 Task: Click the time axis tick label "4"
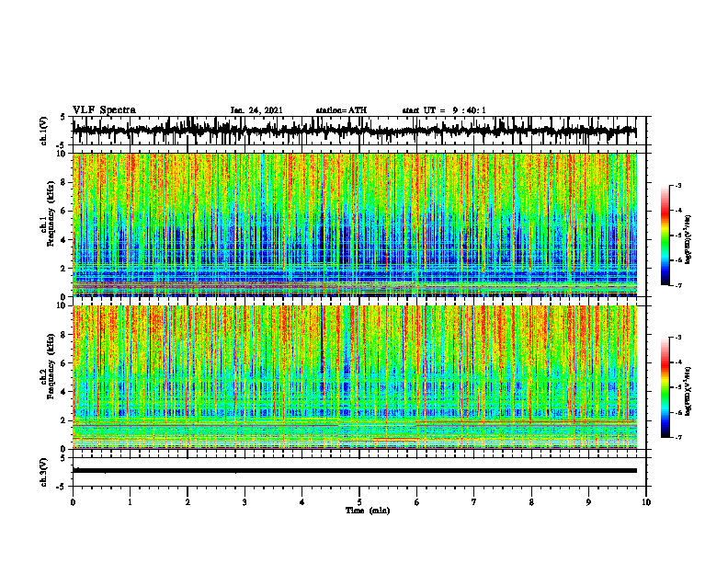click(302, 502)
